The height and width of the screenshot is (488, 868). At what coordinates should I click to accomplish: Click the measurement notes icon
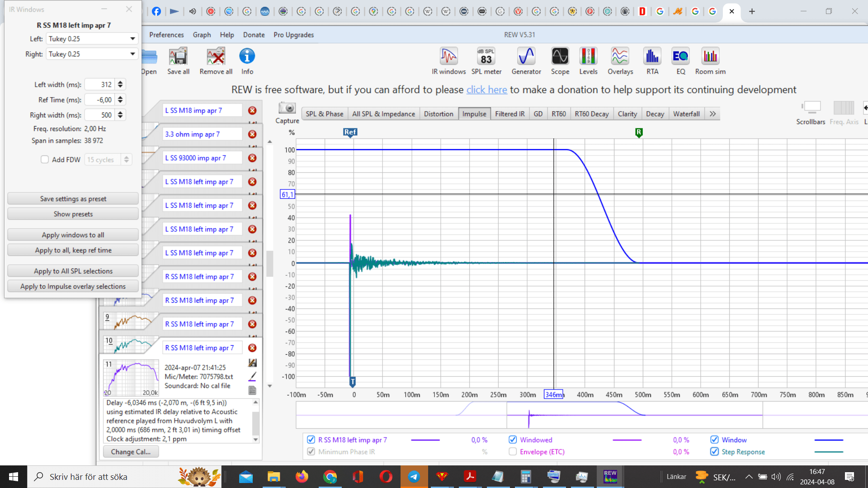[x=252, y=390]
